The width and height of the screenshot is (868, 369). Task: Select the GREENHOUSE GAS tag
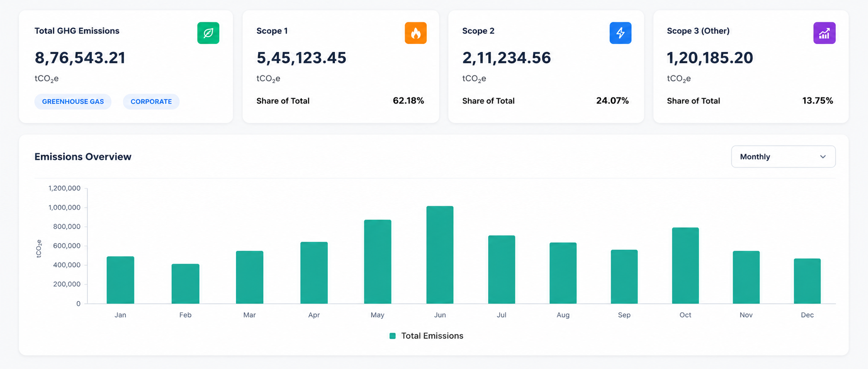[73, 102]
